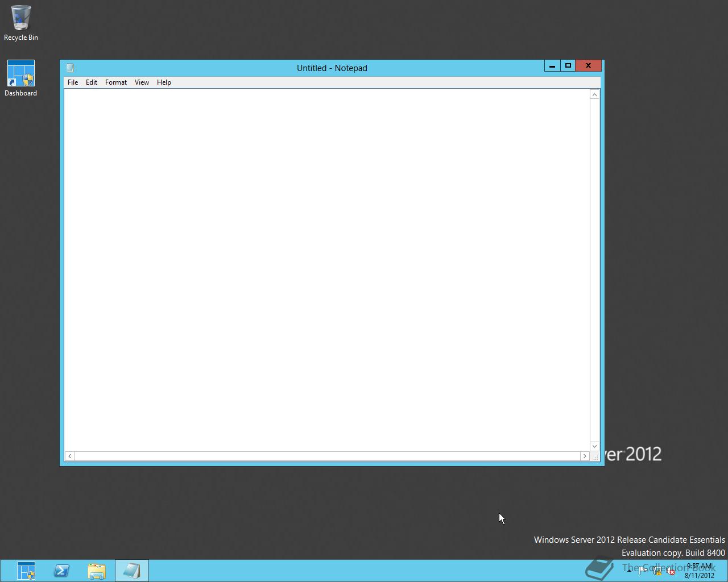Open the Action Center flag icon

643,571
